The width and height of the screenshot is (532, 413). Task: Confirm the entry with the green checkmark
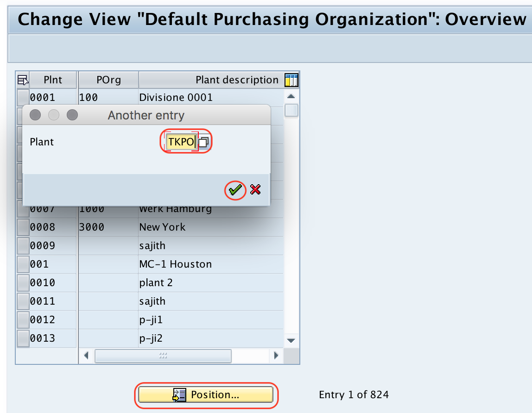pos(234,190)
